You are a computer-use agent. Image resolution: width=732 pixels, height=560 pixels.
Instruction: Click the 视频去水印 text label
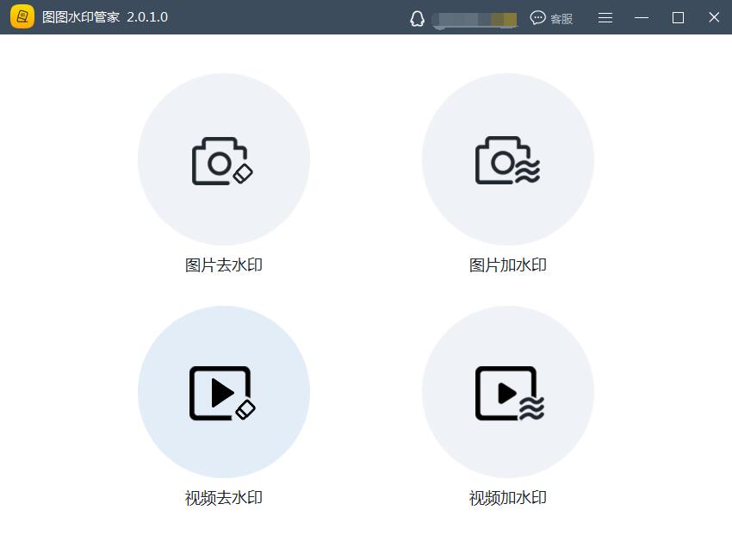pyautogui.click(x=224, y=498)
